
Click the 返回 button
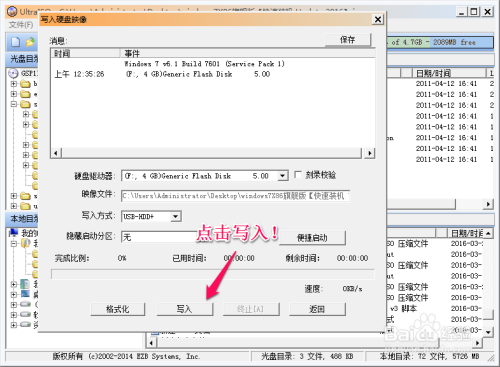317,309
